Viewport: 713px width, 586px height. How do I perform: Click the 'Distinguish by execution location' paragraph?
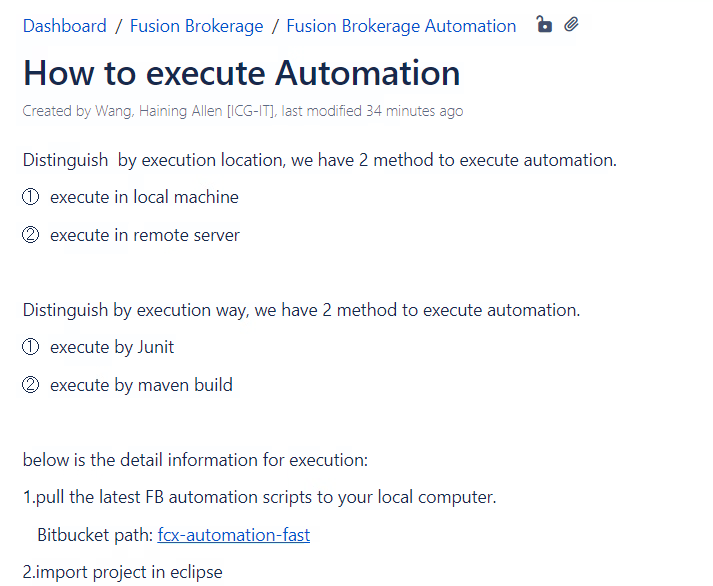pyautogui.click(x=319, y=160)
